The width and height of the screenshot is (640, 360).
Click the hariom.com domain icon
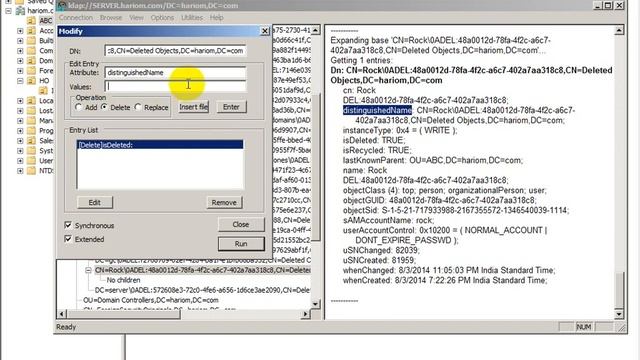click(x=20, y=11)
